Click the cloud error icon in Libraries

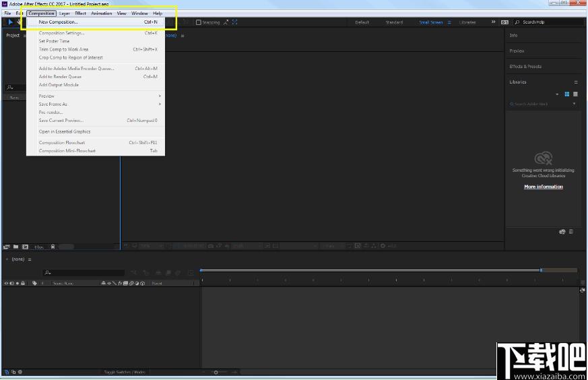click(544, 158)
